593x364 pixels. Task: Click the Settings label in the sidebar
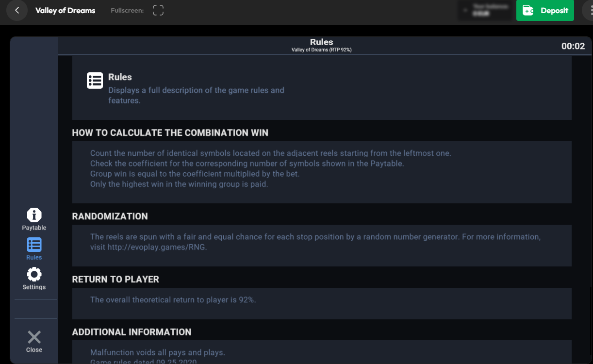coord(34,287)
